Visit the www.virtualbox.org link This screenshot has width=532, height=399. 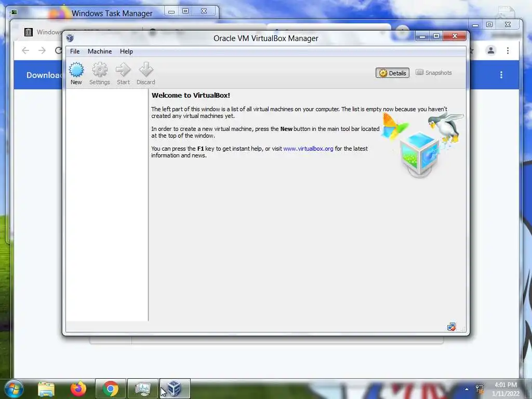[x=308, y=149]
